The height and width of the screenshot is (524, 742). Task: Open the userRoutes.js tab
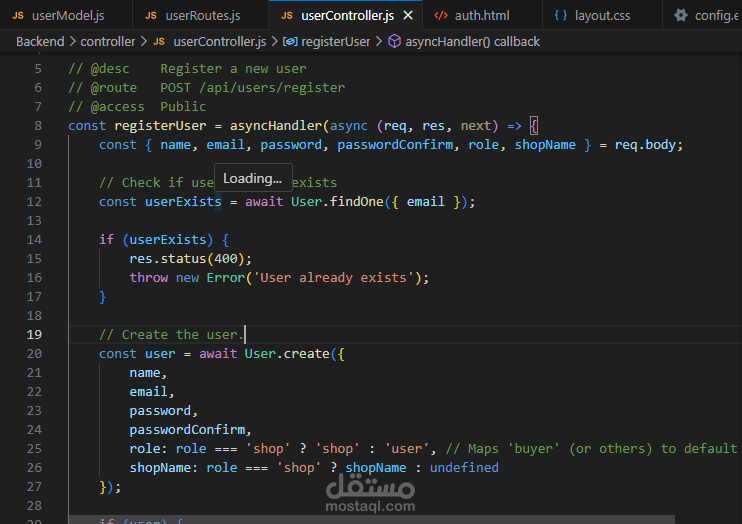pos(201,16)
